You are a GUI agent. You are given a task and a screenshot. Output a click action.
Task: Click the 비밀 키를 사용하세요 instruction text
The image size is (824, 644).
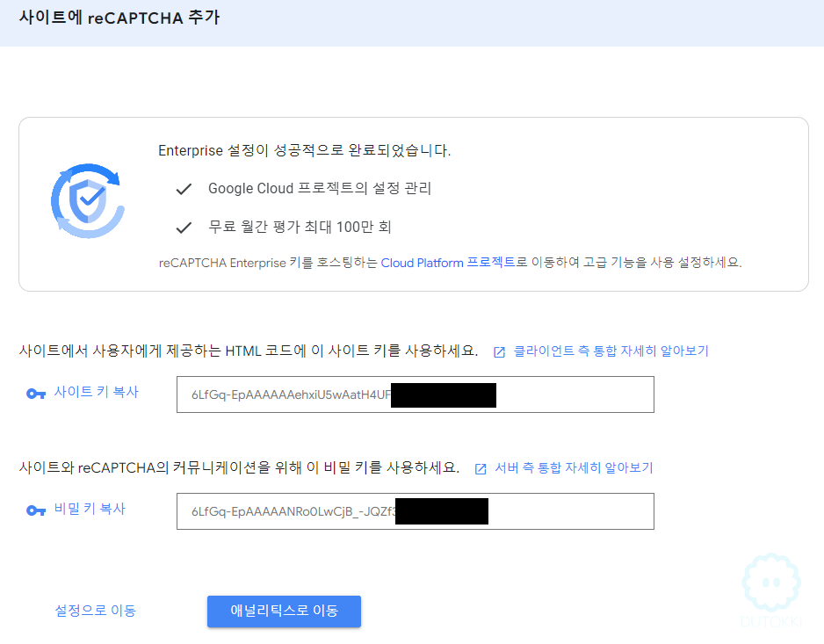[x=239, y=467]
